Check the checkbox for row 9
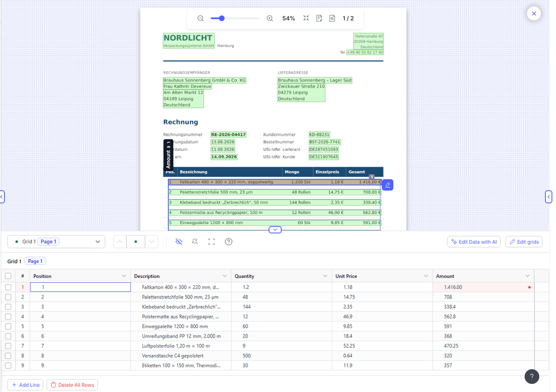This screenshot has height=392, width=556. [x=8, y=365]
